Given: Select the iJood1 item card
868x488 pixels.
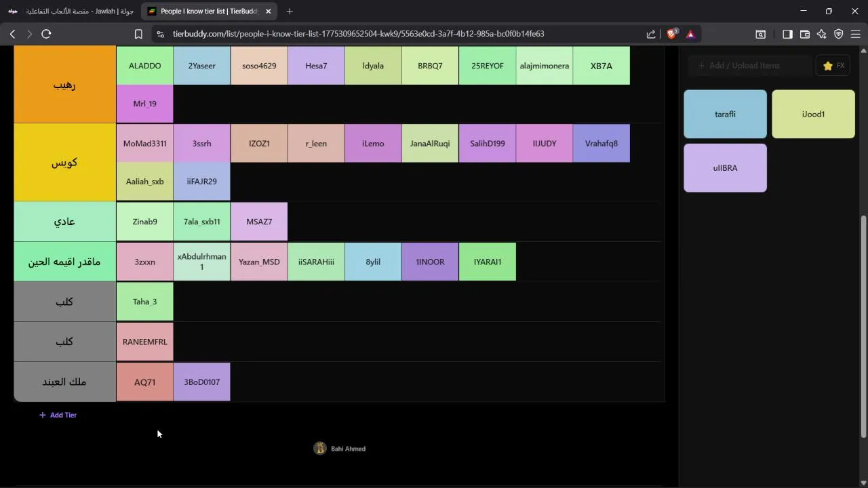Looking at the screenshot, I should click(813, 114).
